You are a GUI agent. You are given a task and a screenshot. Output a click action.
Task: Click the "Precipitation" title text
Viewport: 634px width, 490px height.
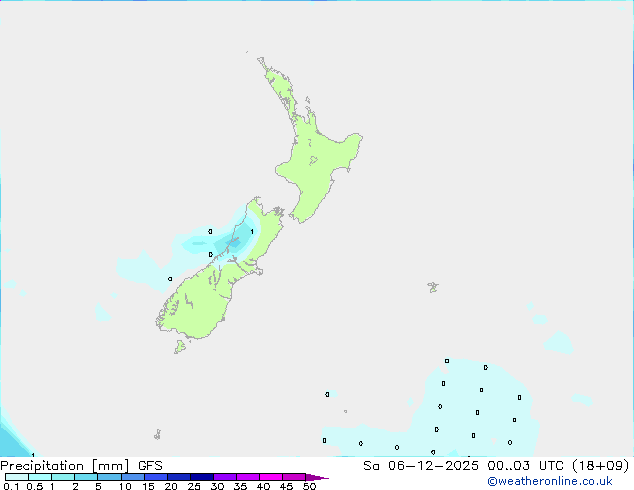point(42,466)
